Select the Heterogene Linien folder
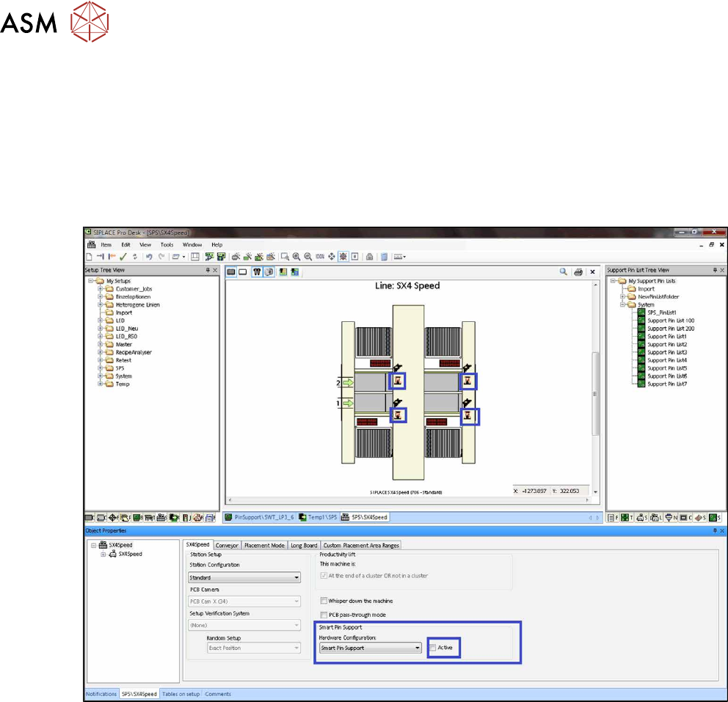The width and height of the screenshot is (728, 702). pos(137,305)
